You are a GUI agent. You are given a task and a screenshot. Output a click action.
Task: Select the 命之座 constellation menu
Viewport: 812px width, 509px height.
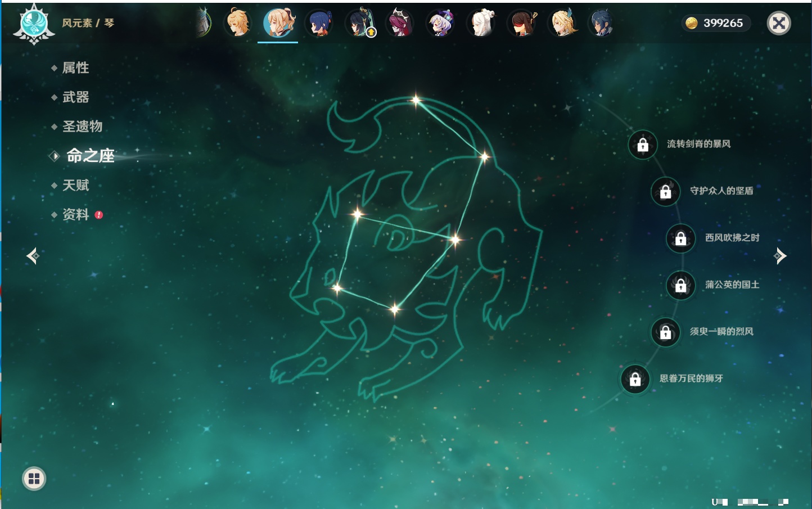[x=90, y=156]
